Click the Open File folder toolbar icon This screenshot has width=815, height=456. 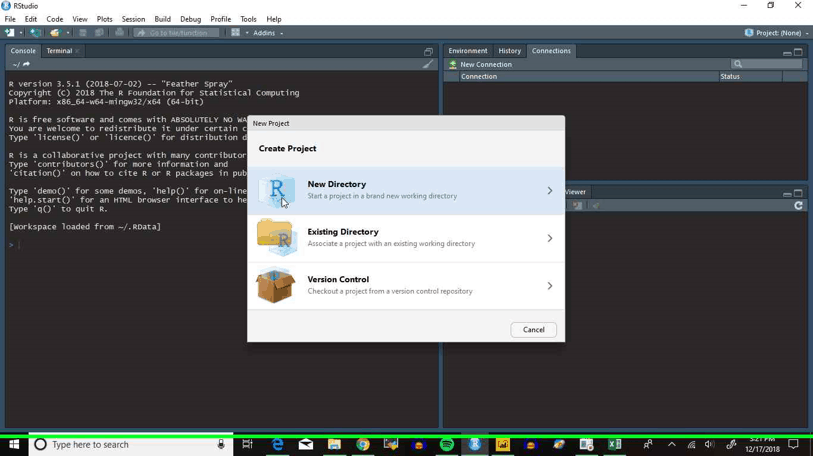tap(55, 33)
